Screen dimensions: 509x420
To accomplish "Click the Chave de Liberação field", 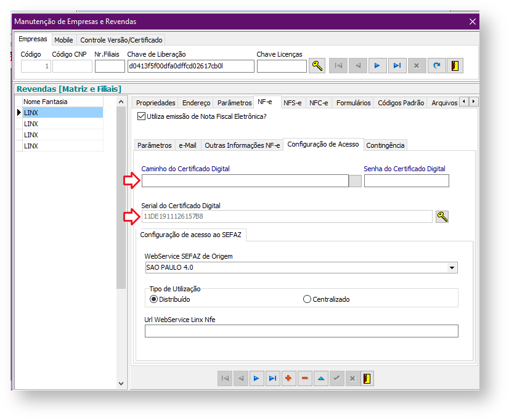I will click(190, 66).
